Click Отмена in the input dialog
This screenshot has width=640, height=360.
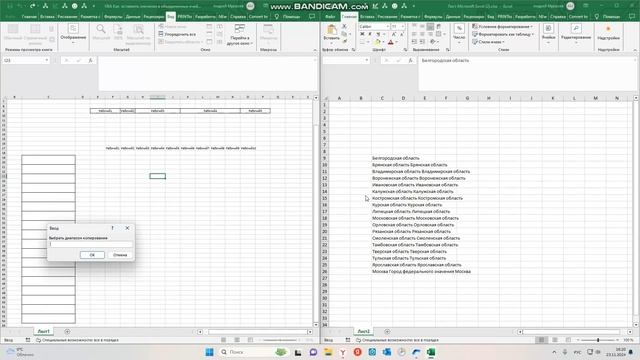pos(120,255)
